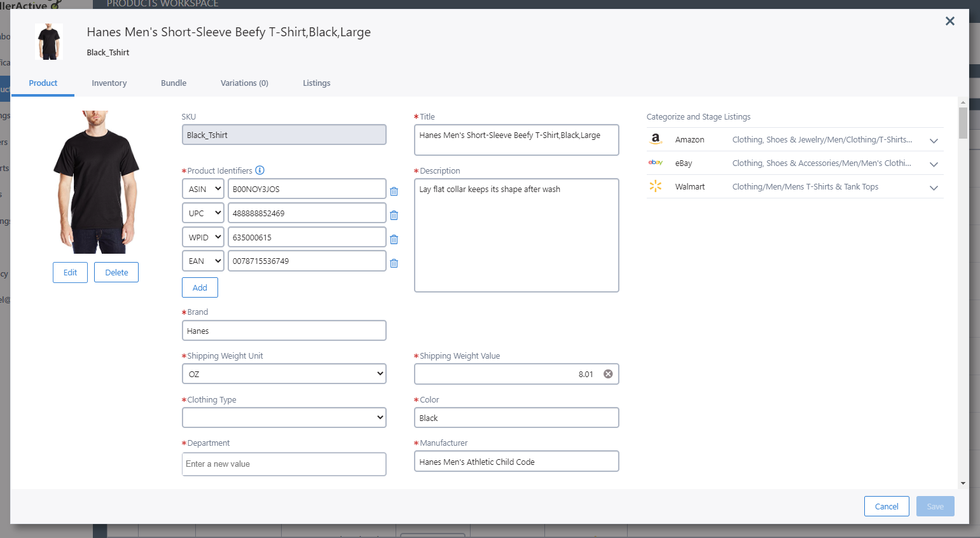Expand the eBay category chevron

click(x=934, y=164)
